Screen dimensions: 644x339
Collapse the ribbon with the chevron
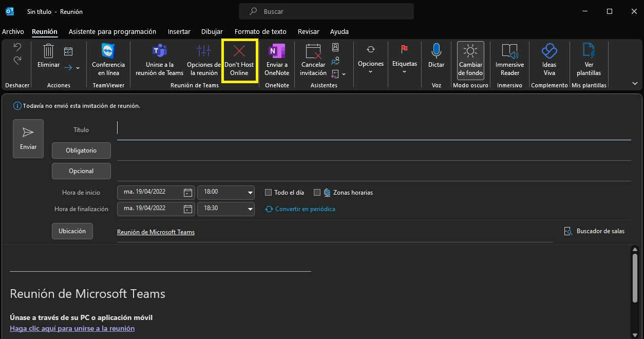tap(635, 83)
